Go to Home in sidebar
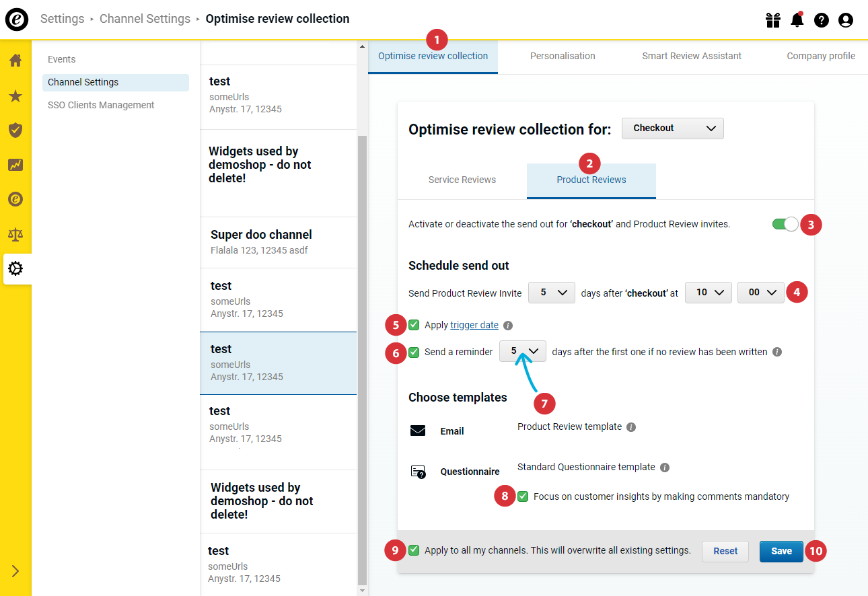Screen dimensions: 868x596 pos(15,61)
